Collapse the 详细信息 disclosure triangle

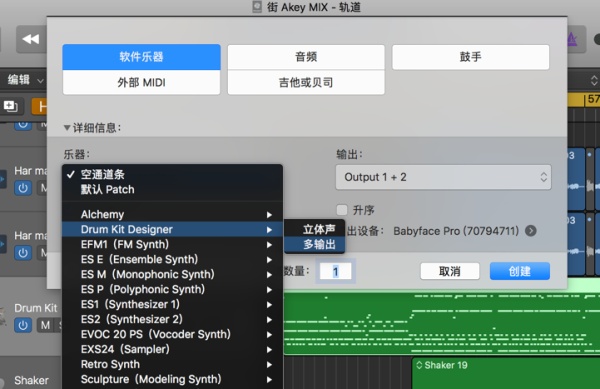pyautogui.click(x=67, y=127)
